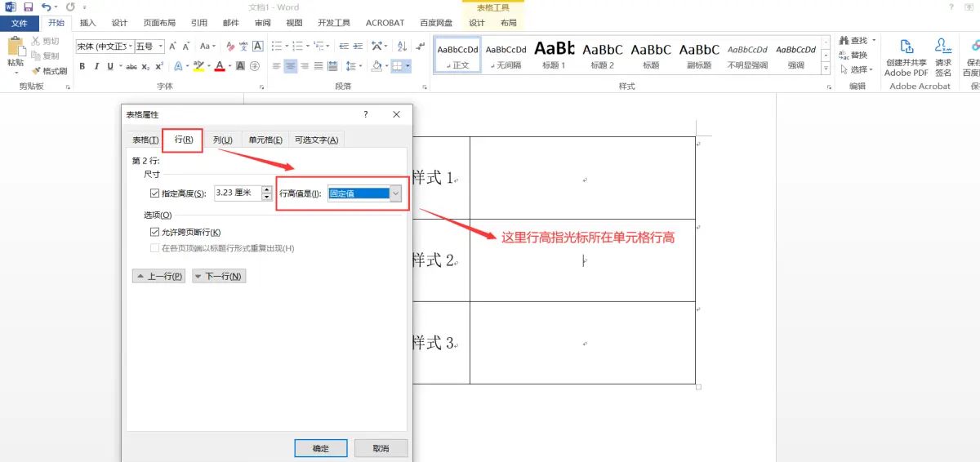Apply superscript x² formatting
This screenshot has width=980, height=462.
pyautogui.click(x=159, y=65)
